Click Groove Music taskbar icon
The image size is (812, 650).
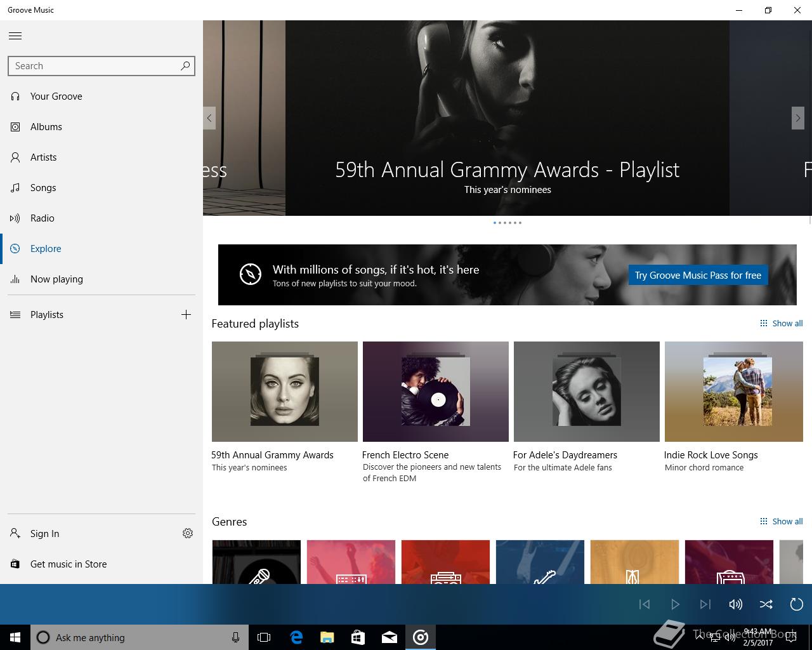click(421, 637)
